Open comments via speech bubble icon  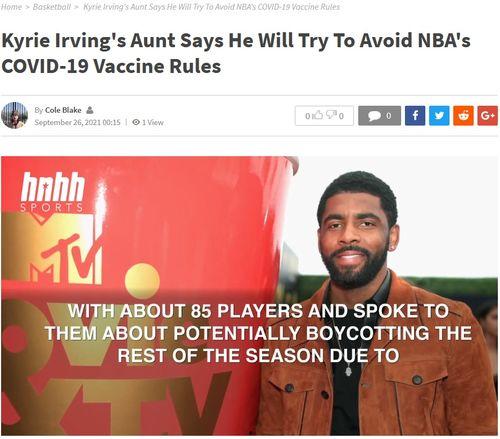[375, 116]
